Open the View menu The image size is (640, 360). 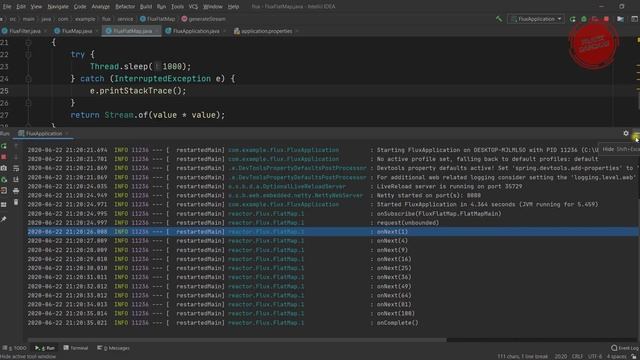point(36,7)
